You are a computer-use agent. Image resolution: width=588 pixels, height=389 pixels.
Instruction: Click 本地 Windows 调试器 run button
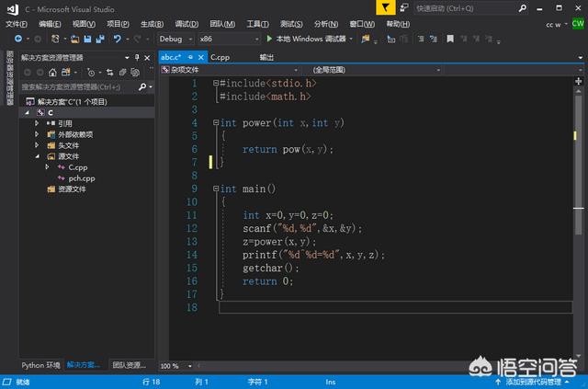click(306, 39)
